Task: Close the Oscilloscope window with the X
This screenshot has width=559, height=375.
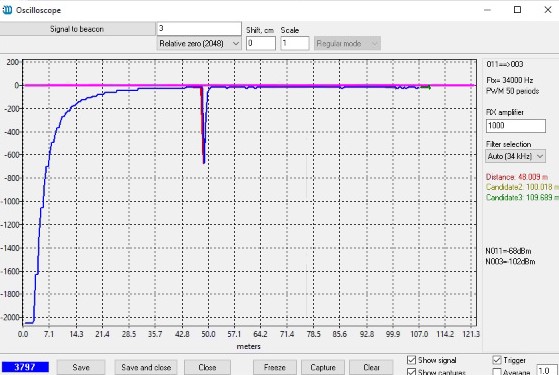Action: coord(548,10)
